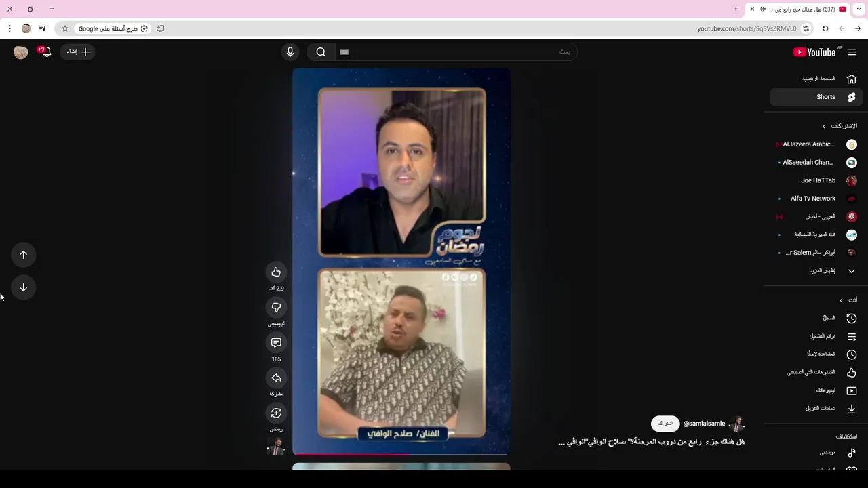Screen dimensions: 868x488
Task: Open browser profile avatar
Action: pyautogui.click(x=26, y=28)
